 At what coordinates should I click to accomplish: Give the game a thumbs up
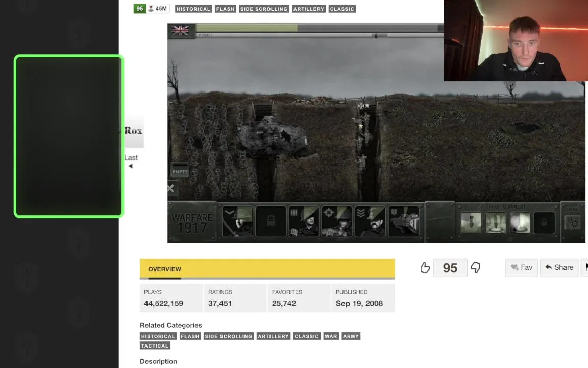coord(425,268)
